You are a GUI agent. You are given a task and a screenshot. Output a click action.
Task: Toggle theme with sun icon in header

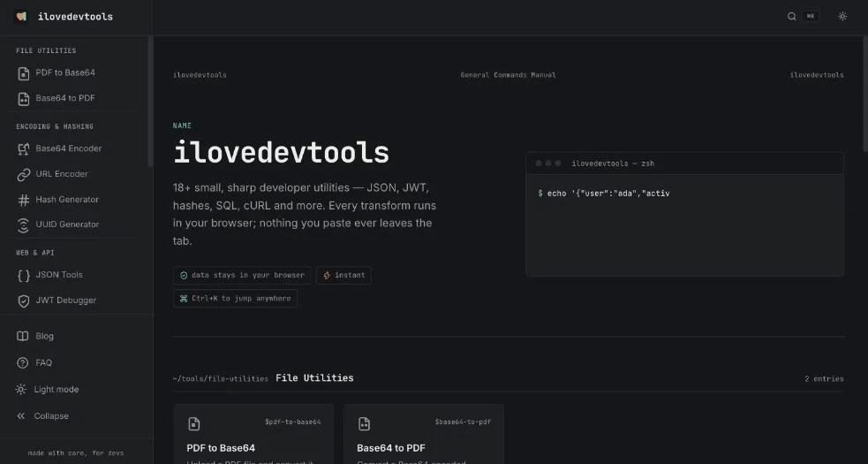[x=842, y=17]
